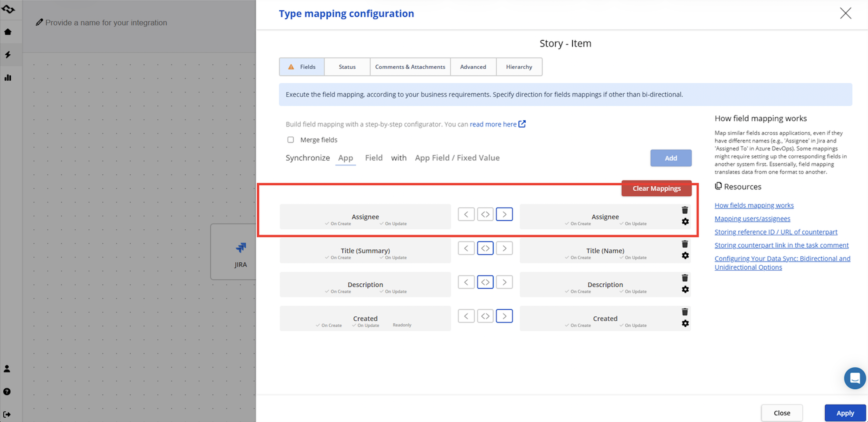Set Description mapping direction to right arrow
Screen dimensions: 868x422
click(x=504, y=282)
